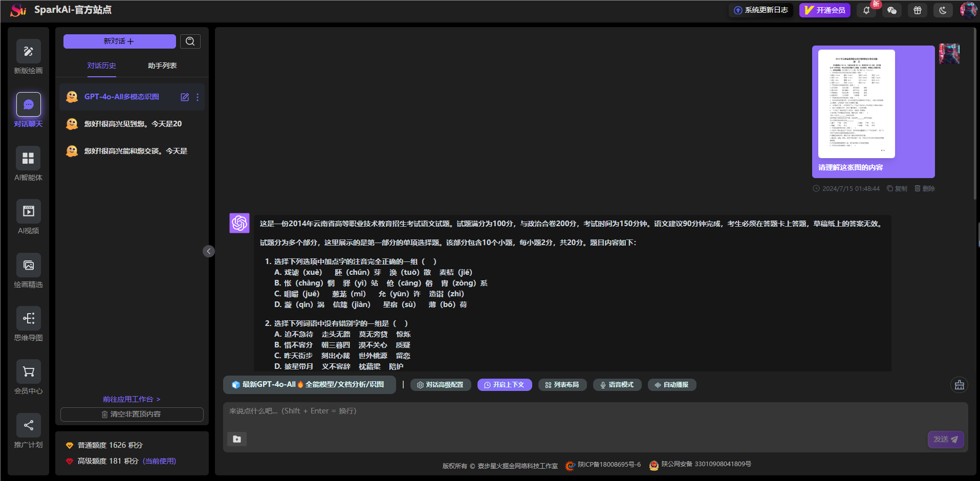Click the gift box icon in top bar

918,10
